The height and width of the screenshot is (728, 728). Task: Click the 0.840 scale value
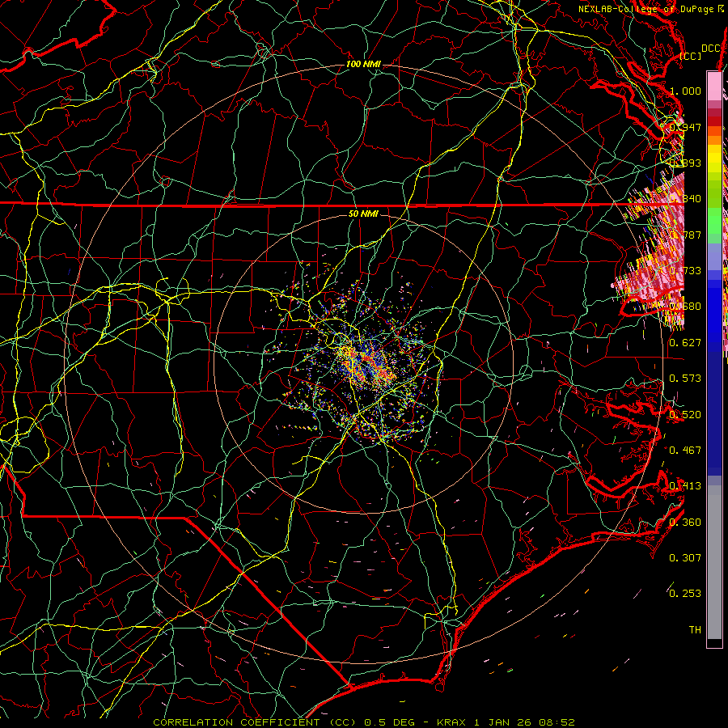pos(685,199)
